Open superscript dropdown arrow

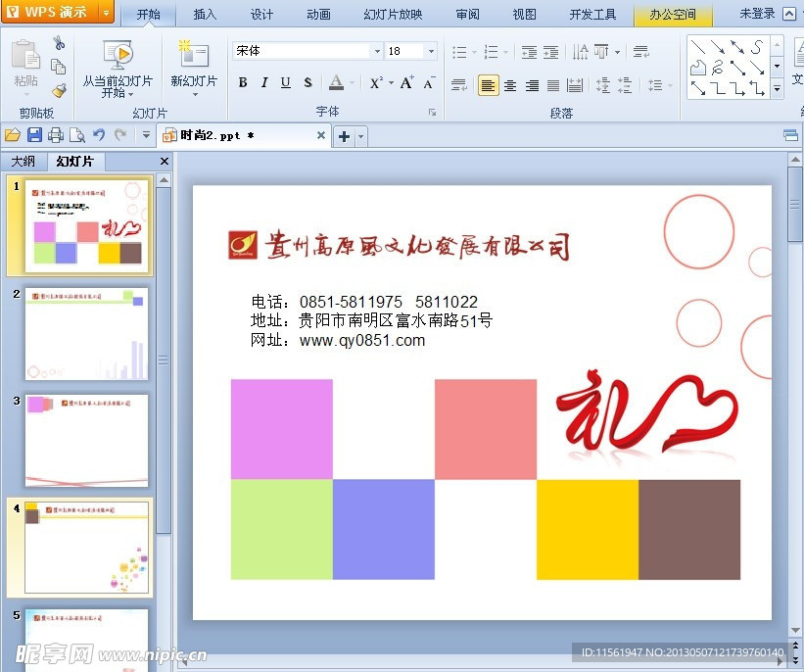point(392,82)
